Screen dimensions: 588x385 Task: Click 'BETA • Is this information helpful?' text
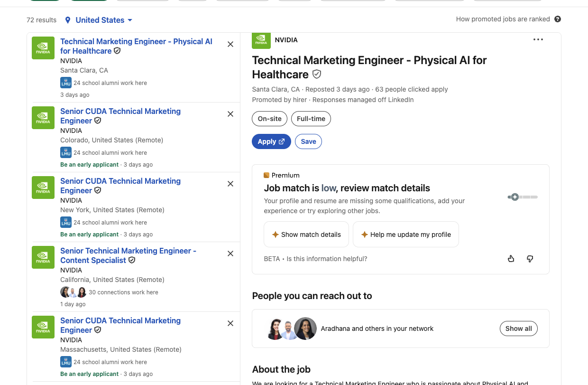pyautogui.click(x=315, y=259)
